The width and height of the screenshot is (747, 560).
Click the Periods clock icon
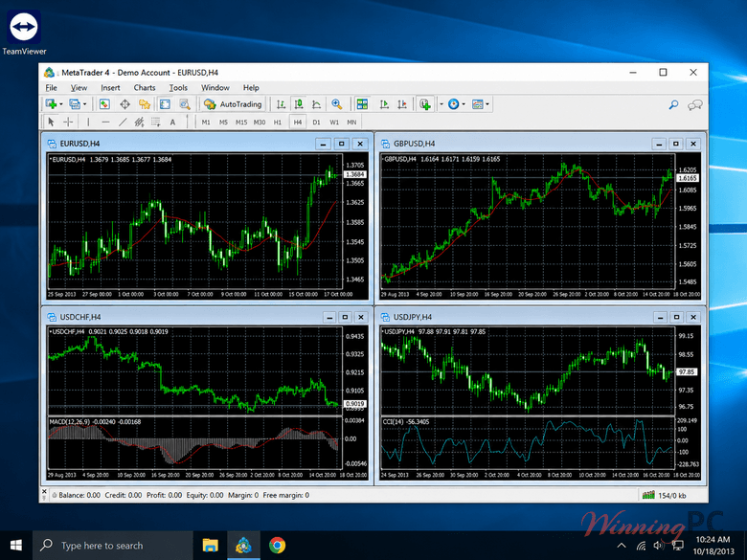(x=454, y=103)
